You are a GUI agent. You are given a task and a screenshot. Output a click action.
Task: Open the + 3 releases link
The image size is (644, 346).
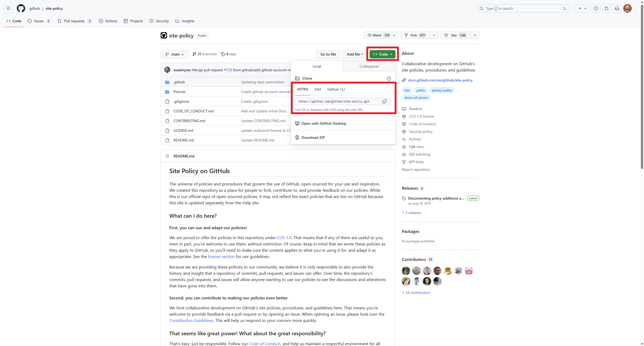pyautogui.click(x=412, y=213)
